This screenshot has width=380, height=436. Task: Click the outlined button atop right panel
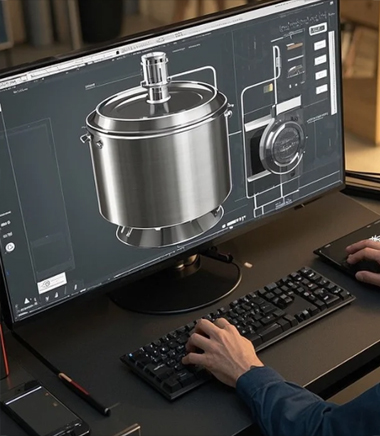pyautogui.click(x=318, y=30)
